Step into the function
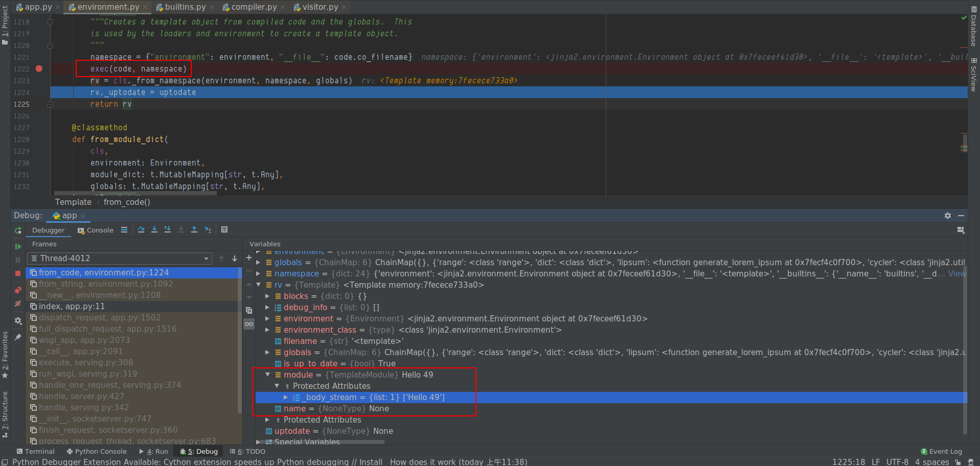The height and width of the screenshot is (466, 980). 154,230
